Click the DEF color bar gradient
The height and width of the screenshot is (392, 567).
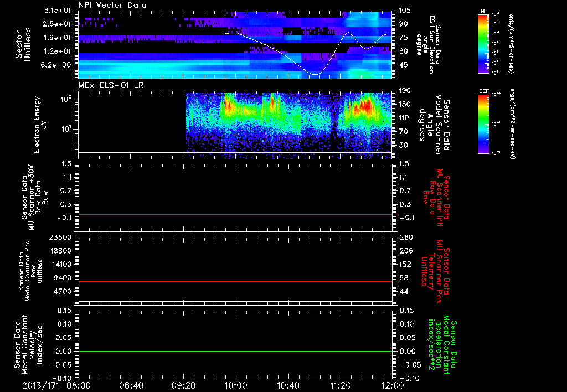point(484,124)
